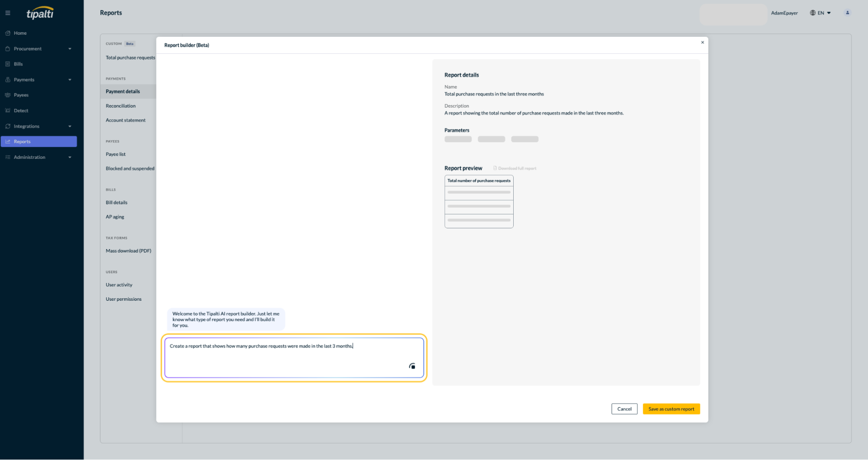This screenshot has height=460, width=868.
Task: Click Total number of purchase requests column header
Action: click(x=479, y=181)
